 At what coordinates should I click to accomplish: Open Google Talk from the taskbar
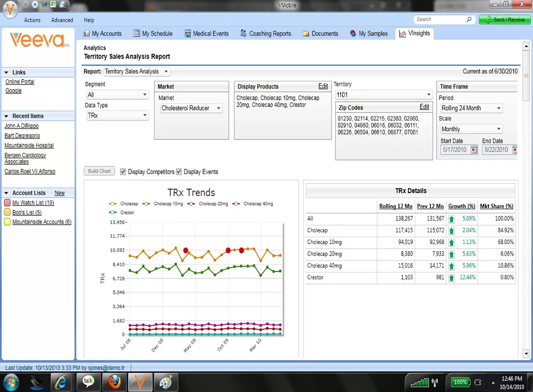point(88,382)
